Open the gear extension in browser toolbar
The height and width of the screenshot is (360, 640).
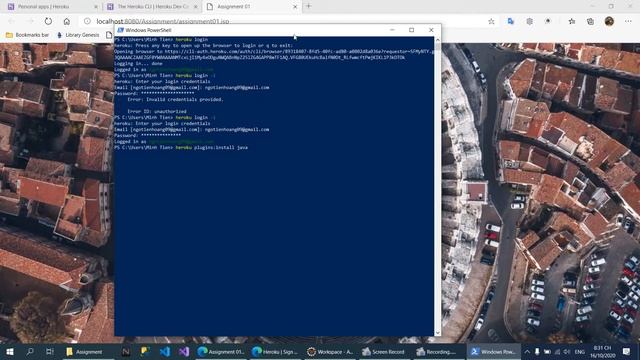[529, 21]
